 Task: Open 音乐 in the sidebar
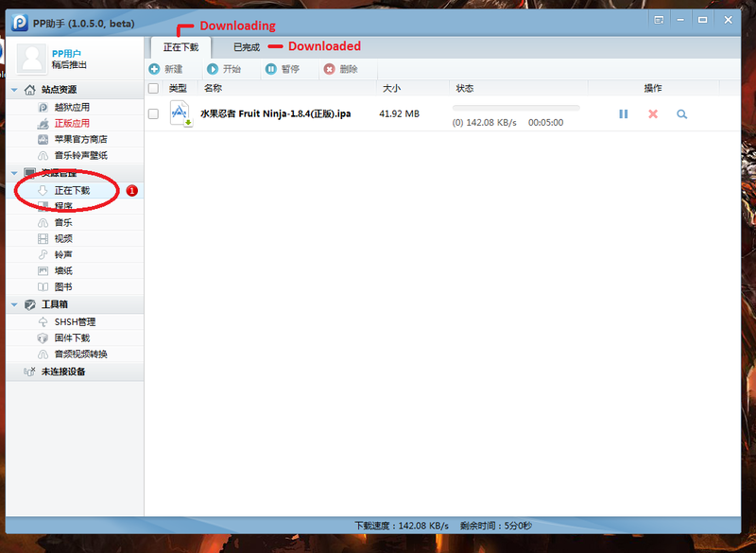pyautogui.click(x=63, y=223)
